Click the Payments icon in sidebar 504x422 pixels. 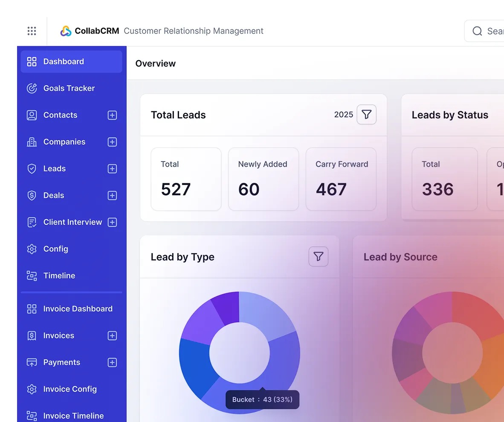coord(32,362)
